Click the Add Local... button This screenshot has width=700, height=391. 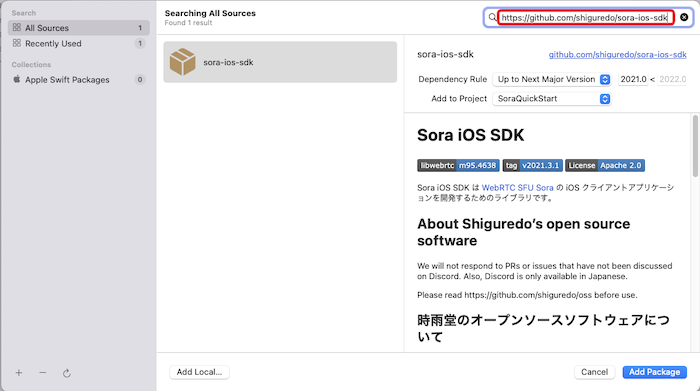pos(199,372)
